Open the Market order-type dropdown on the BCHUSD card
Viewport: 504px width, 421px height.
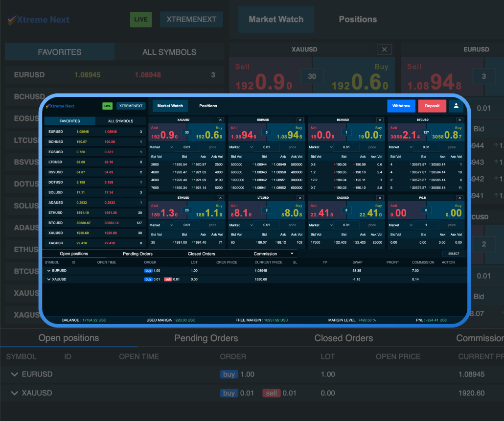click(321, 147)
